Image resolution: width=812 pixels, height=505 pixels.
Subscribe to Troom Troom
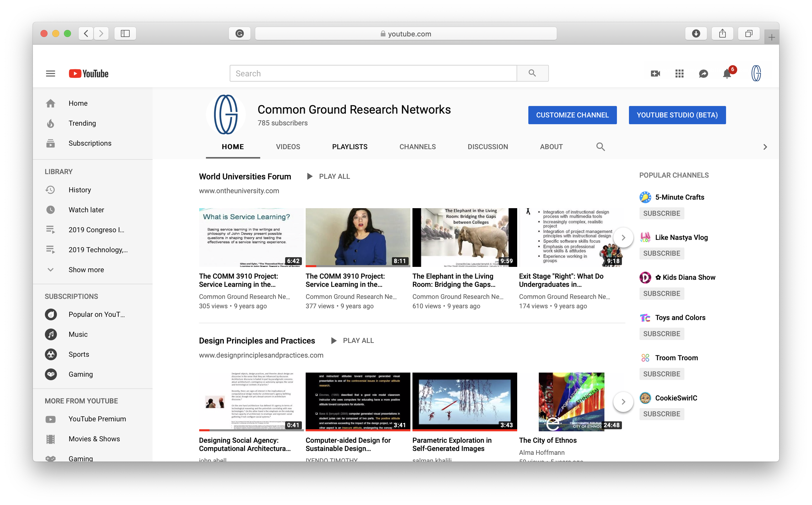pyautogui.click(x=662, y=374)
